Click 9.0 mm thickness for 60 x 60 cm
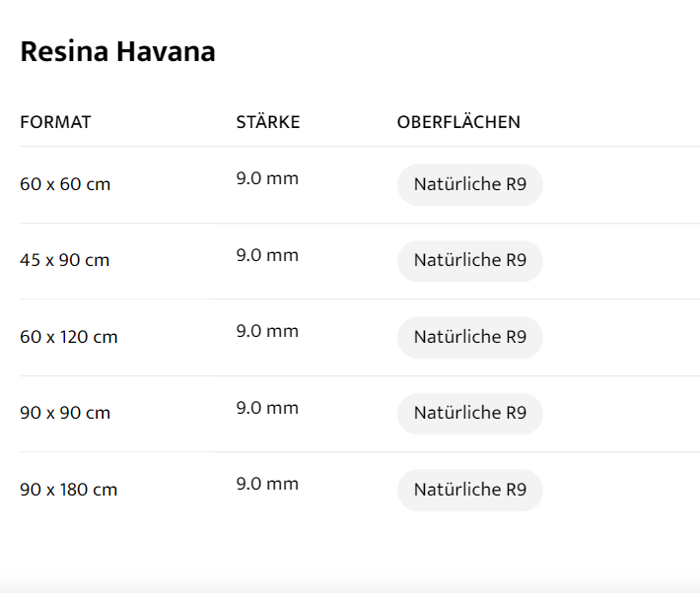700x597 pixels. pos(267,178)
